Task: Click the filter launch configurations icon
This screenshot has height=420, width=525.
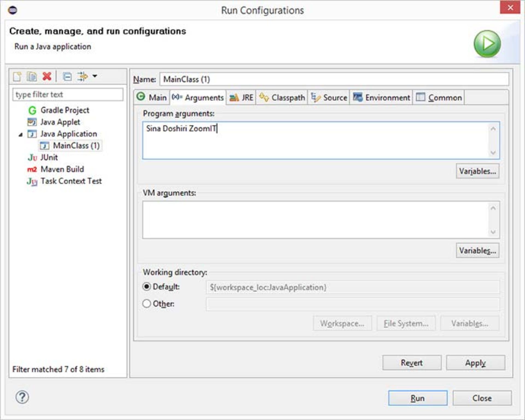Action: pyautogui.click(x=82, y=76)
